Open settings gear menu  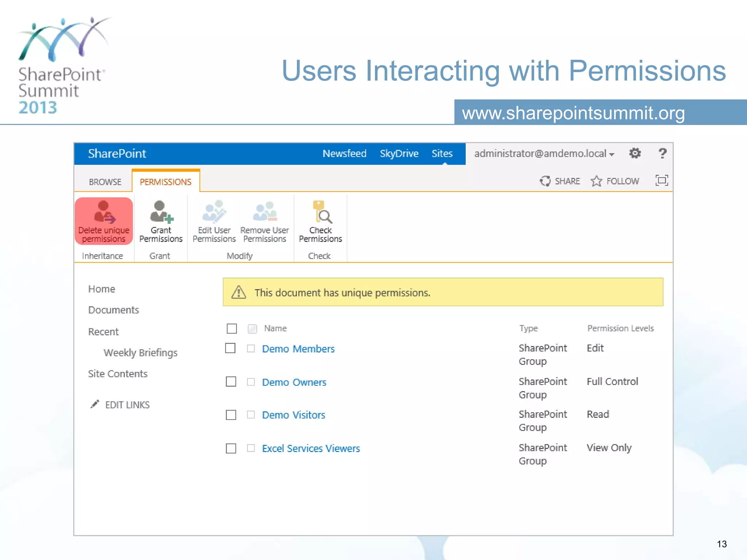[x=635, y=153]
